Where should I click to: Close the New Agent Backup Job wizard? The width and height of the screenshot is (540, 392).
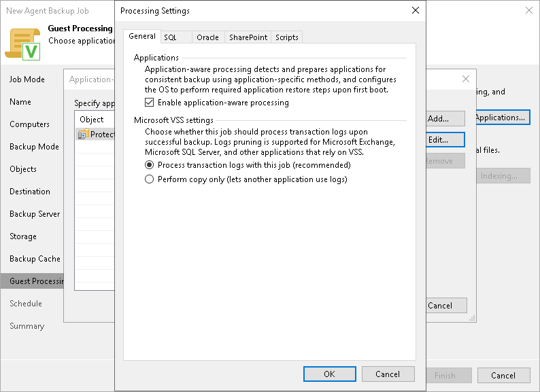pyautogui.click(x=529, y=10)
